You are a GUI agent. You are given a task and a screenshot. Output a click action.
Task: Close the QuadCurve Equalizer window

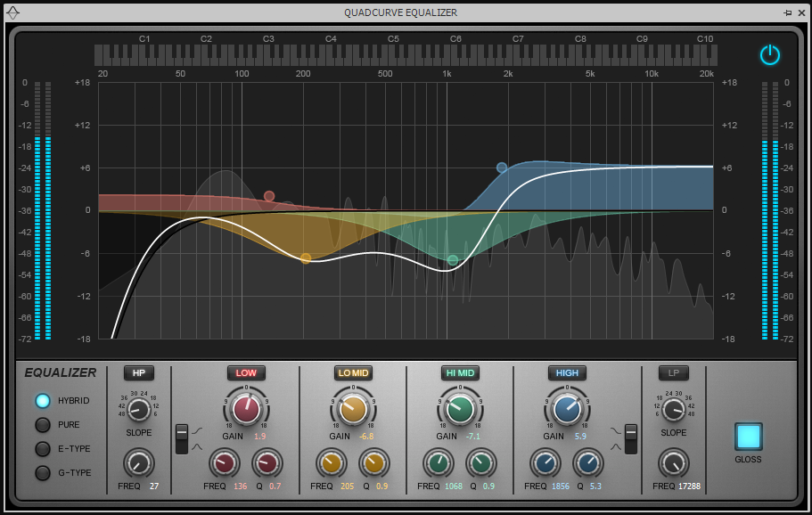pyautogui.click(x=801, y=13)
